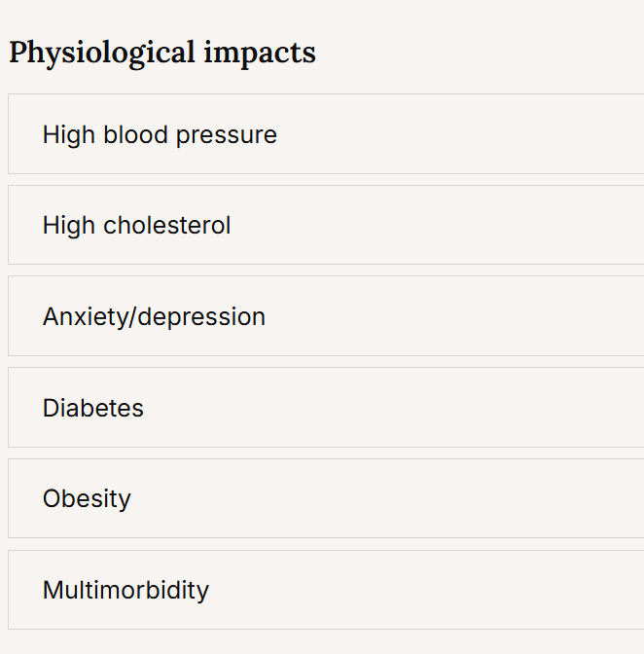Image resolution: width=644 pixels, height=654 pixels.
Task: Expand the Anxiety/depression accordion row
Action: (x=326, y=316)
